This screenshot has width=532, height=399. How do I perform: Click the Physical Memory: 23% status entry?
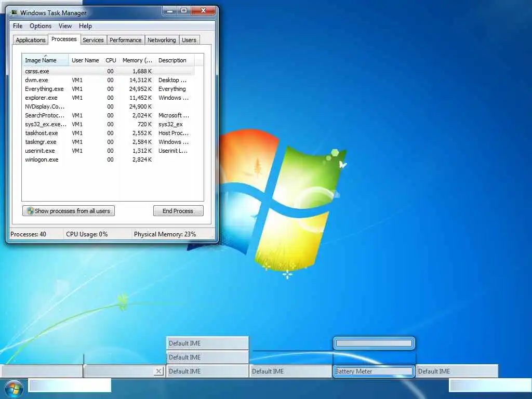point(165,234)
